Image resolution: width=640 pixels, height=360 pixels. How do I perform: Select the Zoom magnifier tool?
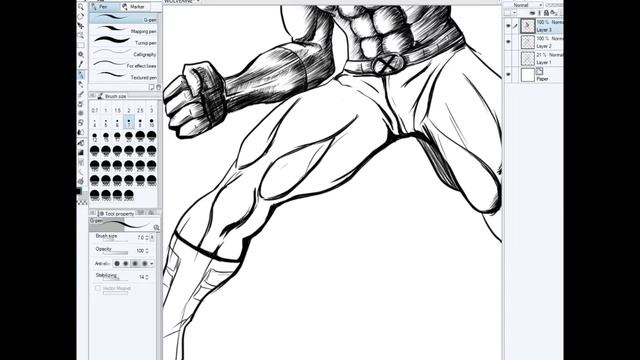click(x=81, y=7)
